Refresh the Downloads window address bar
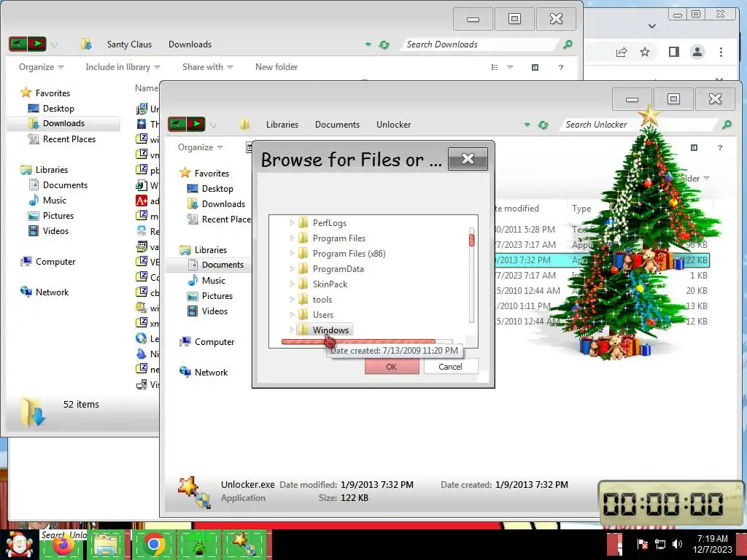 coord(384,44)
